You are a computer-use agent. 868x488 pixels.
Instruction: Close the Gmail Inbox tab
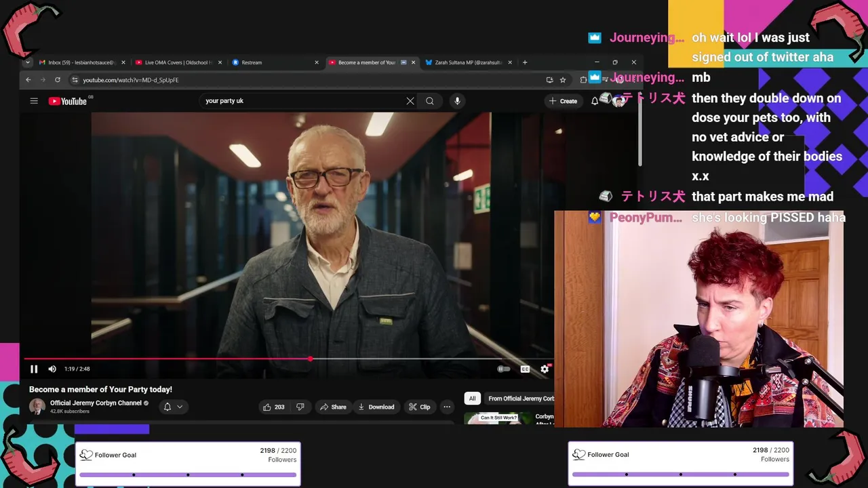click(x=123, y=62)
